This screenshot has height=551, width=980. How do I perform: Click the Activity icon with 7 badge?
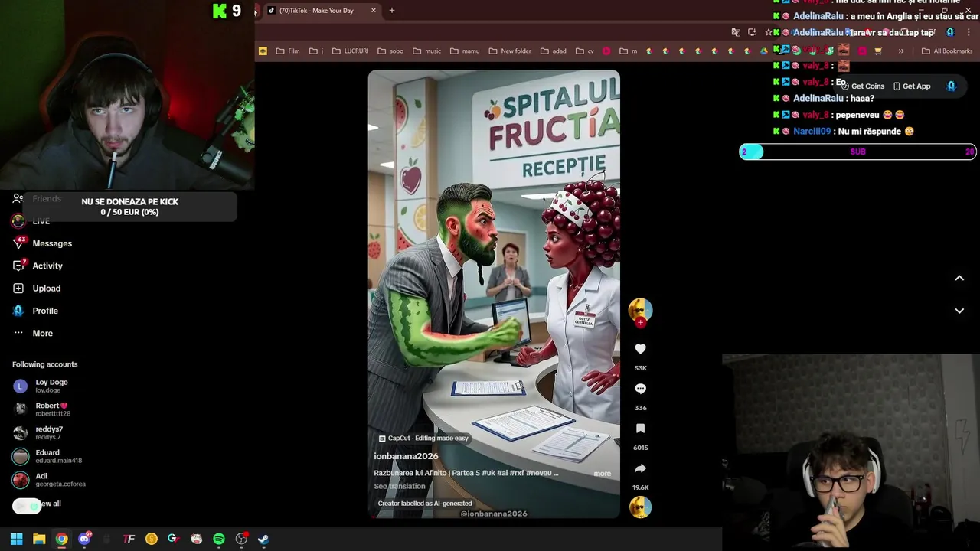[x=18, y=266]
